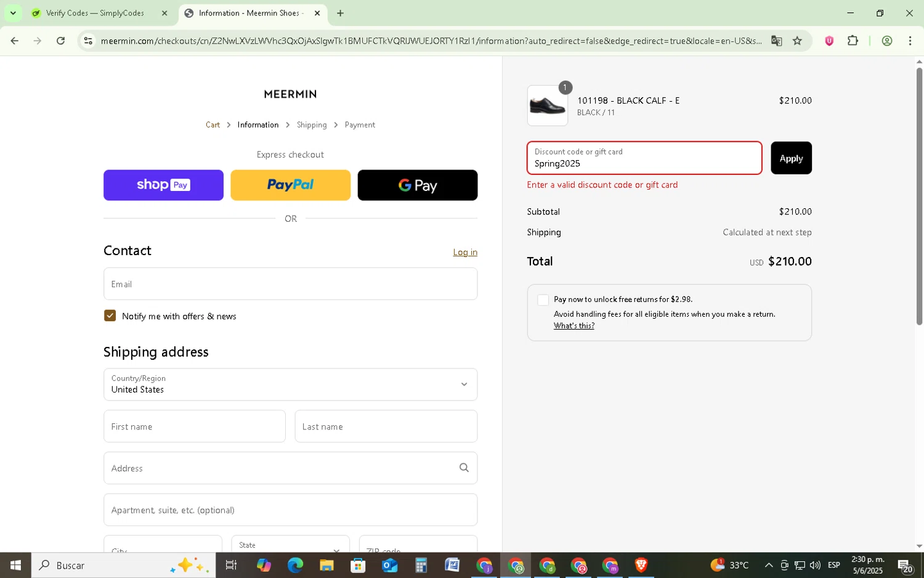This screenshot has width=924, height=578.
Task: Open Outlook from the taskbar
Action: click(x=389, y=565)
